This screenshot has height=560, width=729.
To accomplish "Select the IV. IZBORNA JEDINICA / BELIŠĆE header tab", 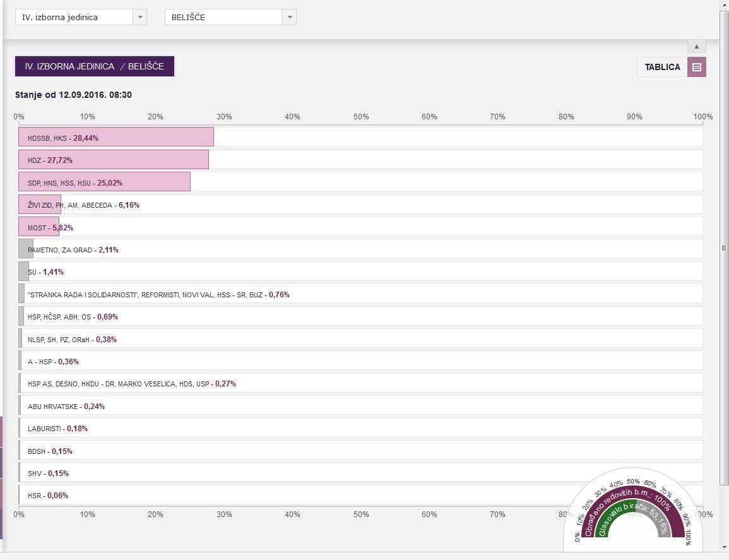I will [x=95, y=66].
